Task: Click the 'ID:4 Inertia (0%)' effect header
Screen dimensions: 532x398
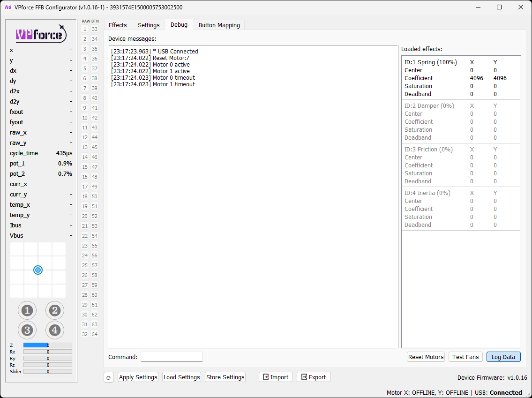Action: coord(427,193)
